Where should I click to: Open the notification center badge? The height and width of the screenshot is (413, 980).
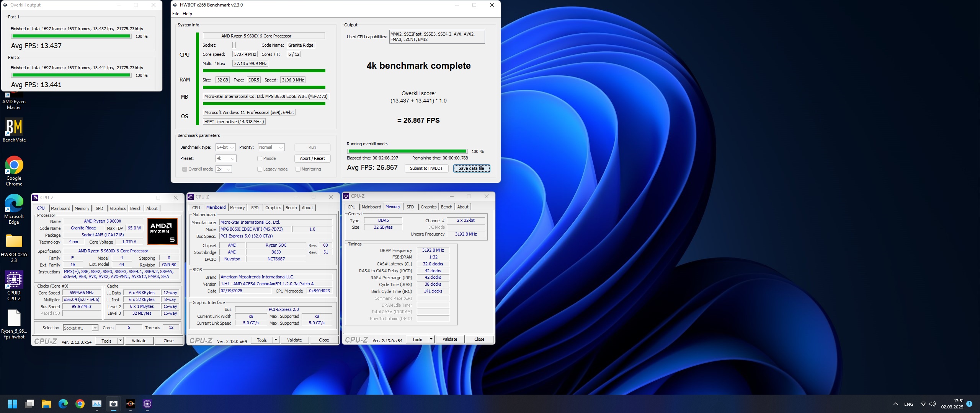[x=969, y=403]
